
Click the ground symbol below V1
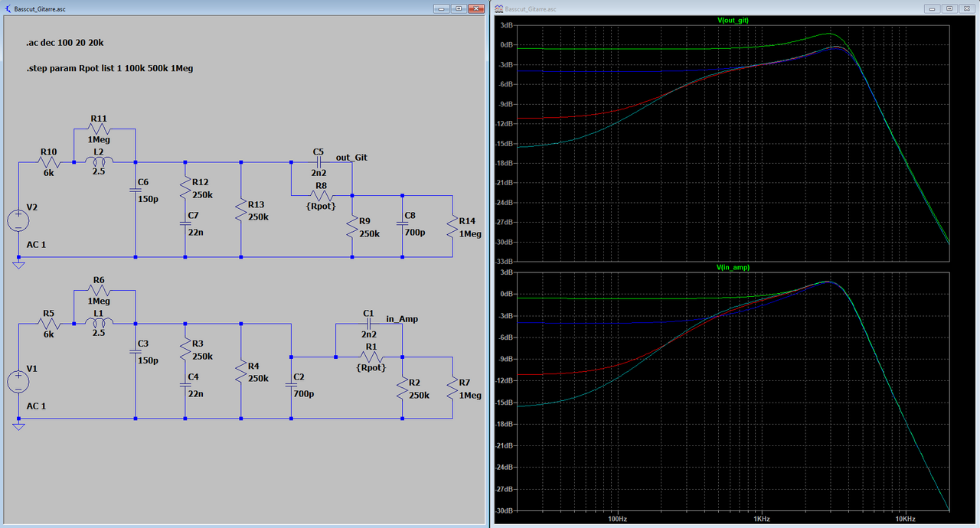click(x=18, y=426)
